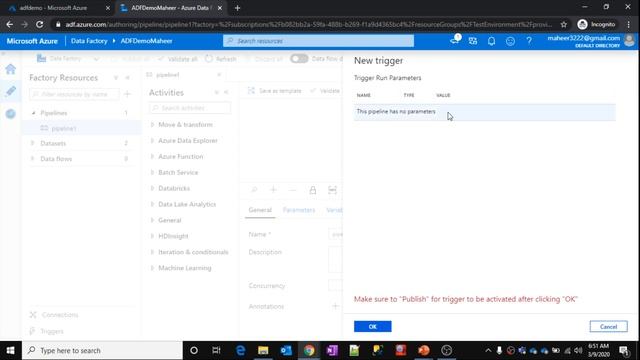This screenshot has width=640, height=360.
Task: Toggle the Data flow debug switch
Action: [299, 59]
